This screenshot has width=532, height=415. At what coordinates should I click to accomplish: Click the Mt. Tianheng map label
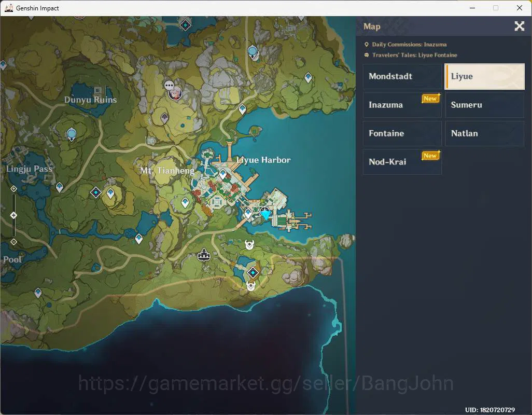pos(167,170)
